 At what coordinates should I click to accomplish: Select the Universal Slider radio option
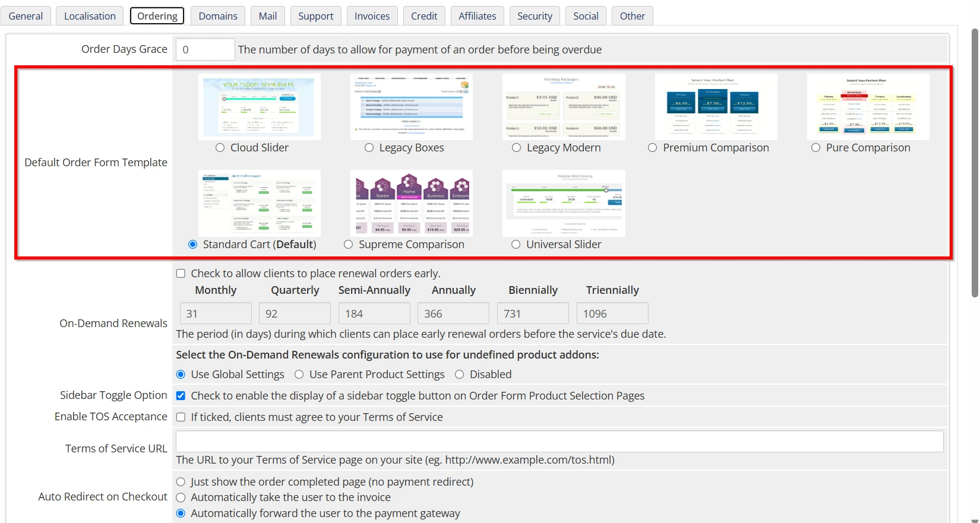[516, 245]
